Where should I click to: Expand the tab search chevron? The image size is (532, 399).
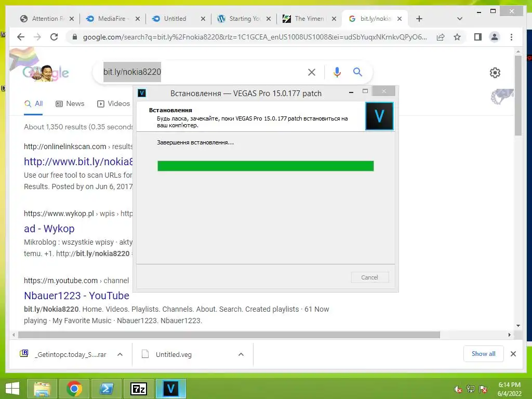point(459,19)
